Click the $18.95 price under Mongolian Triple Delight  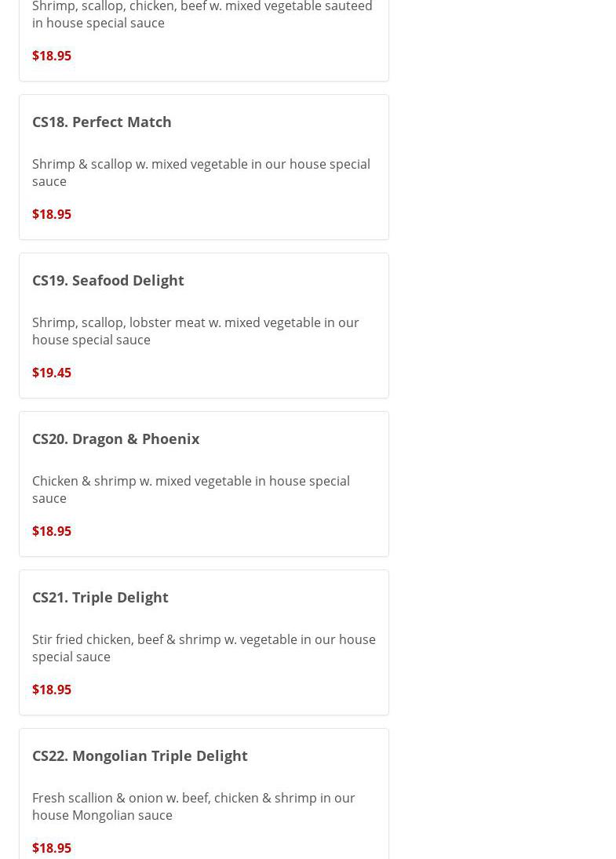tap(52, 848)
